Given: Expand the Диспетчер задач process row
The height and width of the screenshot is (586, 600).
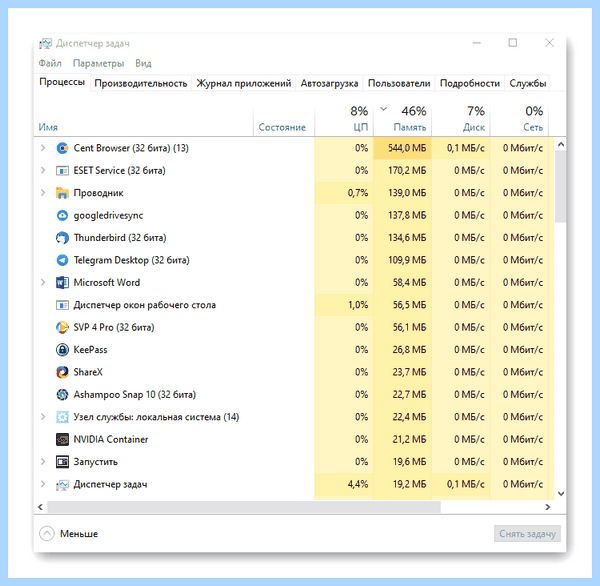Looking at the screenshot, I should (x=43, y=485).
